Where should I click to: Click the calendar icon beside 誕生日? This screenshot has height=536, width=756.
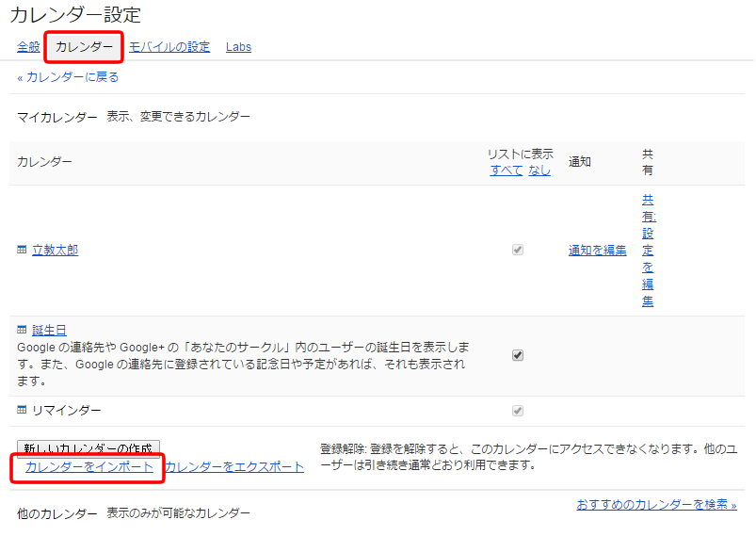pos(22,330)
